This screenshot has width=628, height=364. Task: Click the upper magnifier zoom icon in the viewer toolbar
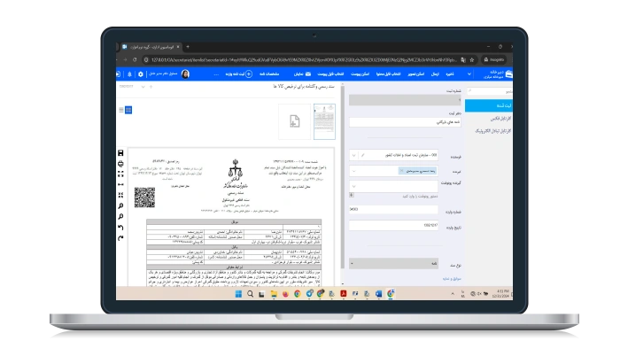[120, 205]
